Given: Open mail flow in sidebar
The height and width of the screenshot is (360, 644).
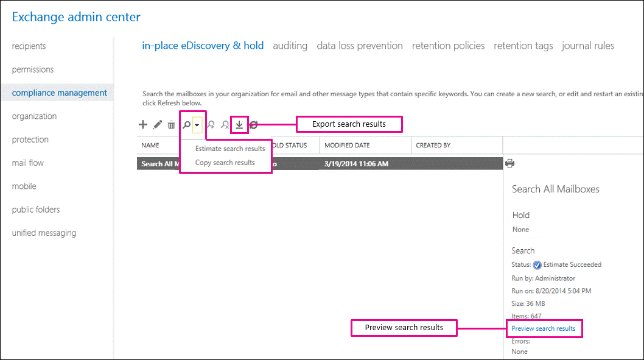Looking at the screenshot, I should pyautogui.click(x=27, y=163).
